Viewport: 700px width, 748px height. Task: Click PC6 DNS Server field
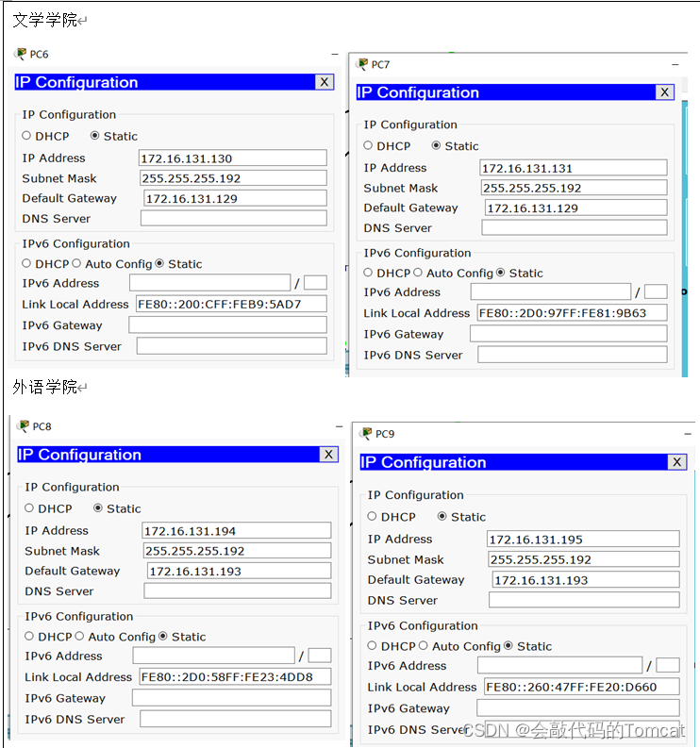tap(234, 218)
